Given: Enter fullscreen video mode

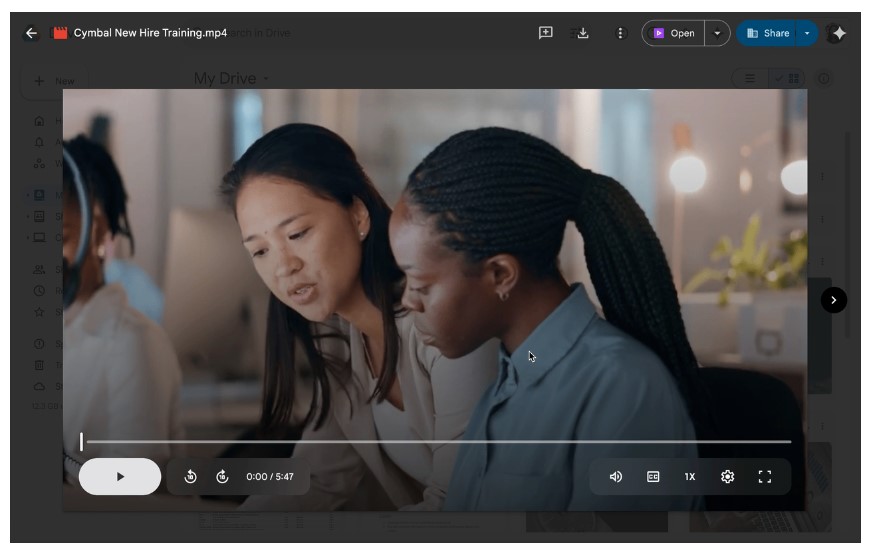Looking at the screenshot, I should click(765, 477).
